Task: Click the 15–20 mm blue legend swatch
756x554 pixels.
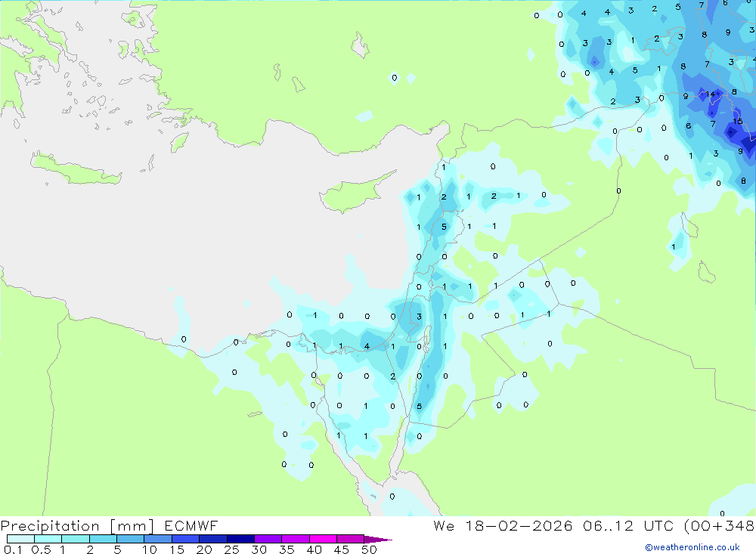Action: point(185,539)
